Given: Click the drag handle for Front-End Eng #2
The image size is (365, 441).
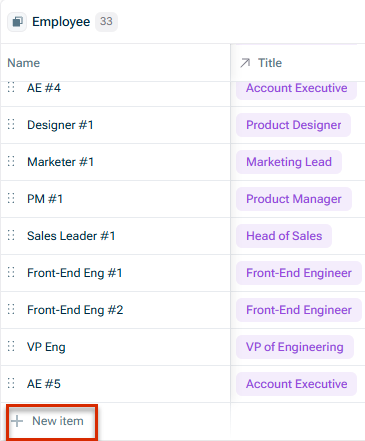Looking at the screenshot, I should (x=11, y=310).
